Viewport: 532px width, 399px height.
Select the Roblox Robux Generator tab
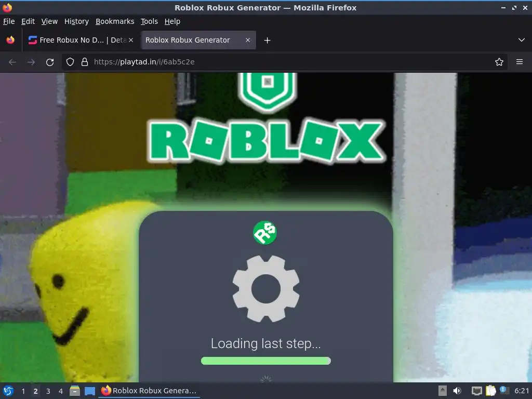pos(198,40)
